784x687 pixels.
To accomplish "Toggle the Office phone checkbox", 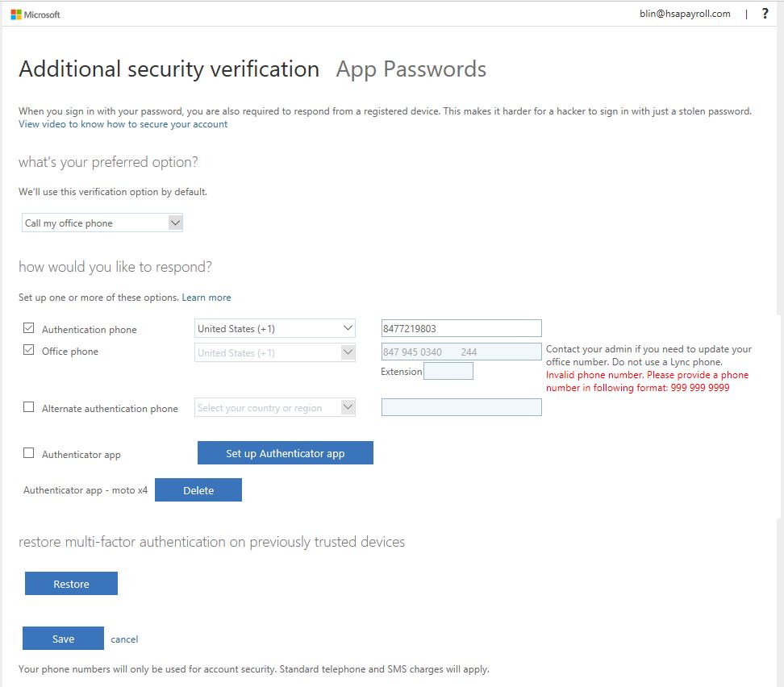I will (28, 350).
